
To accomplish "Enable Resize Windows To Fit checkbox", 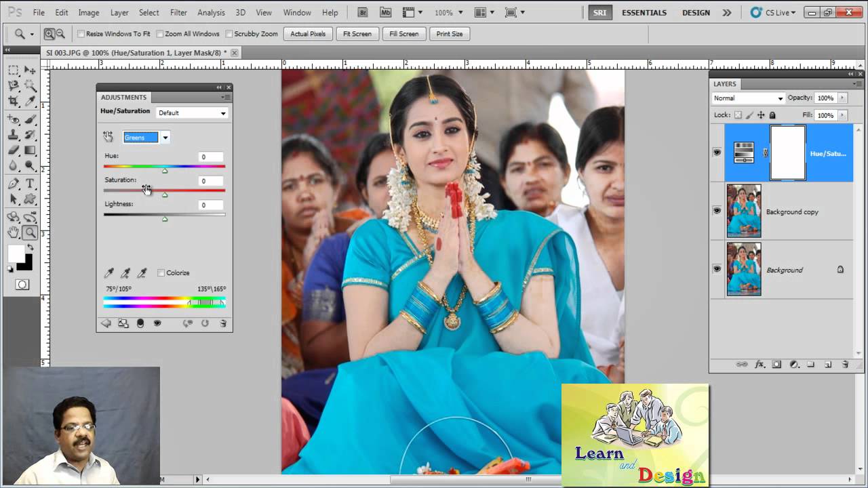I will 81,34.
